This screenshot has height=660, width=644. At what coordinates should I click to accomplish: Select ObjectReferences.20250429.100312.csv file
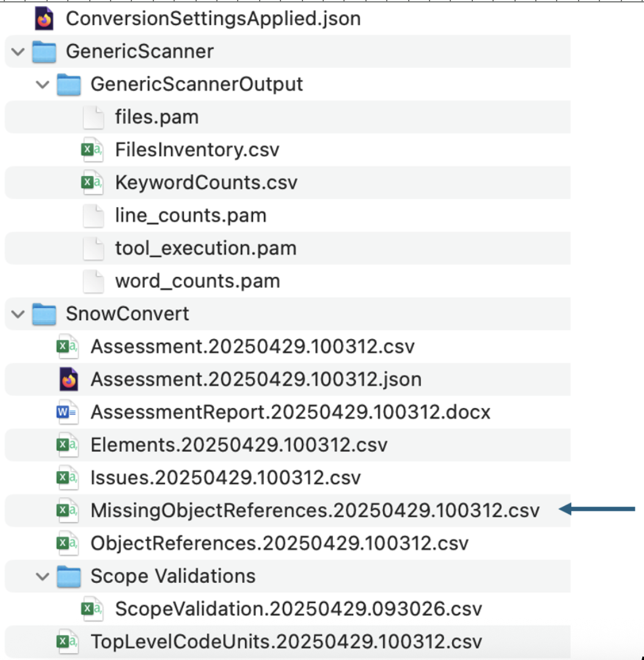[x=279, y=543]
